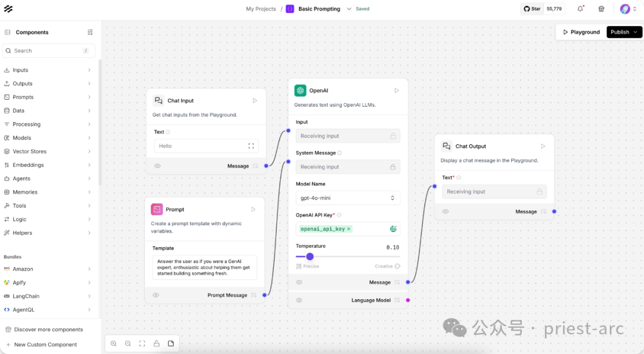Expand the Embeddings category
The height and width of the screenshot is (354, 644).
(x=48, y=164)
